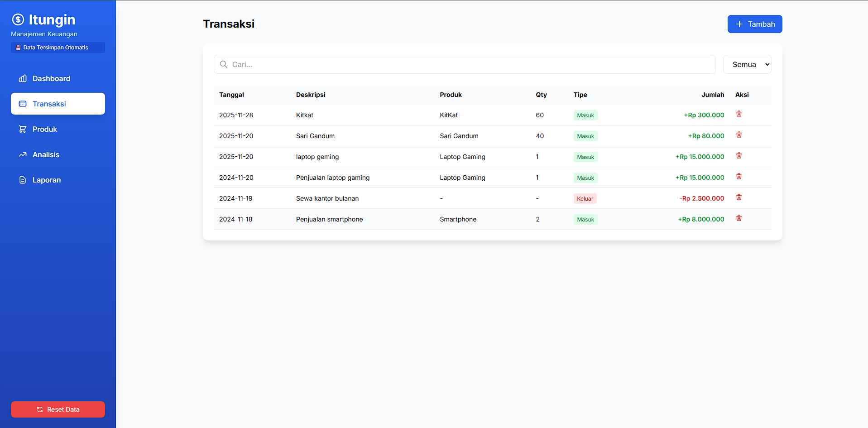Screen dimensions: 868x428
Task: Click the Laporan document icon
Action: pyautogui.click(x=23, y=180)
